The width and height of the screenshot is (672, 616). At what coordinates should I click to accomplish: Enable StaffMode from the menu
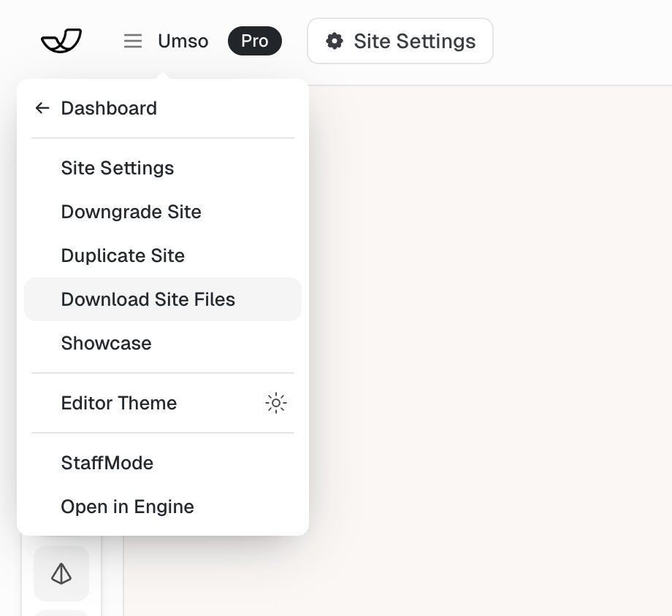[x=107, y=463]
